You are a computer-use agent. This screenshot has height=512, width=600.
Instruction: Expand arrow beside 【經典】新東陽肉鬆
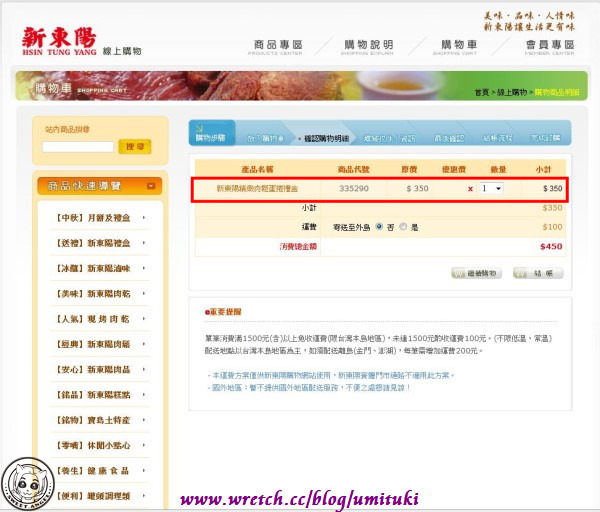coord(144,344)
